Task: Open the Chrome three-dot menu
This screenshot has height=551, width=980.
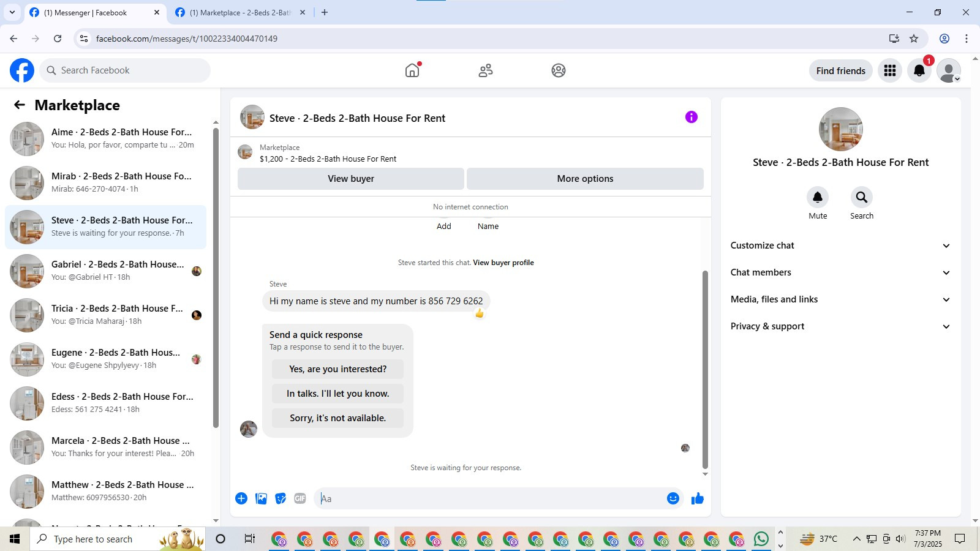Action: coord(967,39)
